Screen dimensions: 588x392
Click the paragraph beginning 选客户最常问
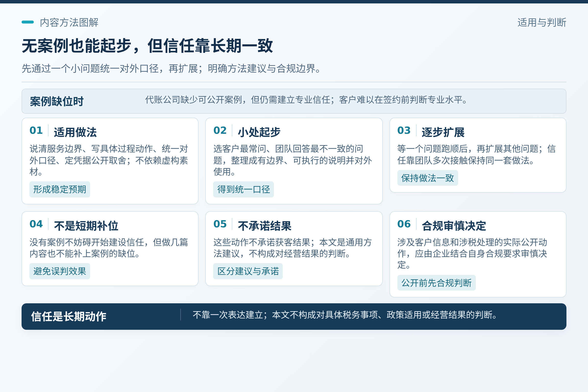(293, 160)
